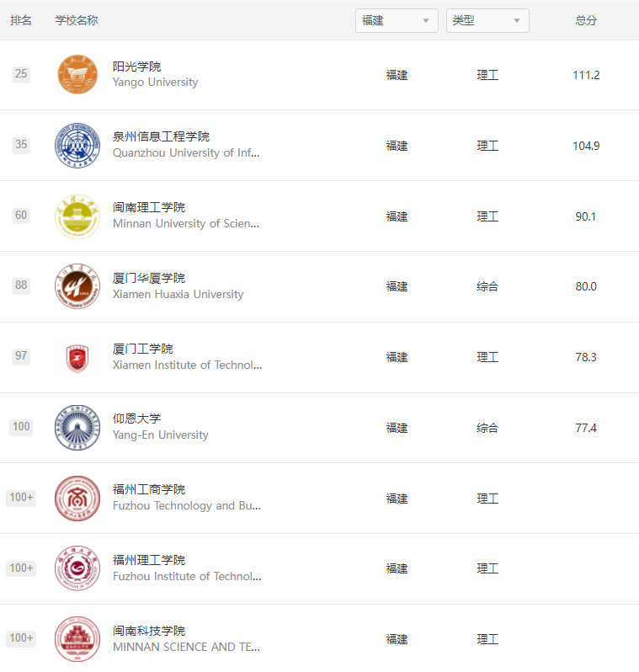Viewport: 639px width, 672px height.
Task: Click the 排名 column header
Action: 21,20
